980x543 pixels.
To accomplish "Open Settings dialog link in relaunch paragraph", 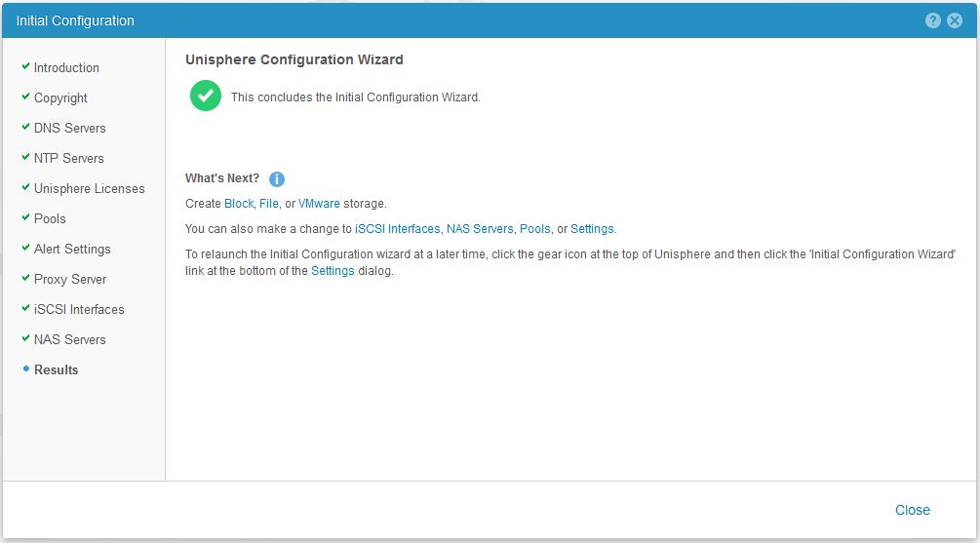I will (333, 271).
